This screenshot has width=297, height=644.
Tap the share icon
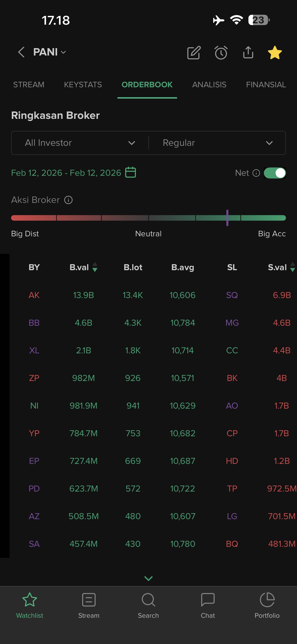[248, 53]
